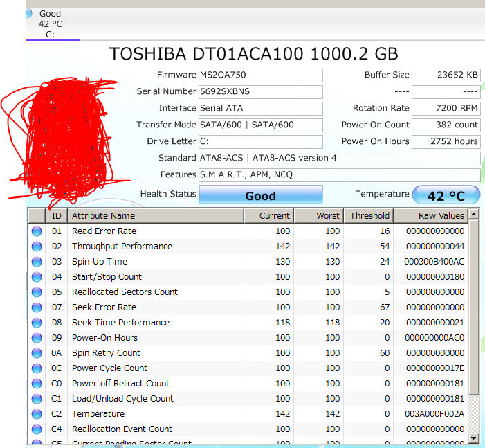Viewport: 485px width, 448px height.
Task: Select the Seek Error Rate attribute name
Action: pyautogui.click(x=104, y=307)
